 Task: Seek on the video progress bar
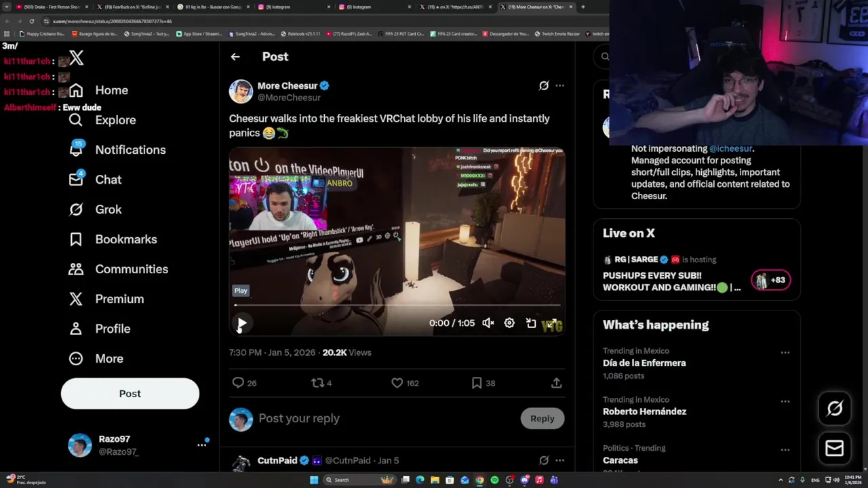tap(397, 306)
